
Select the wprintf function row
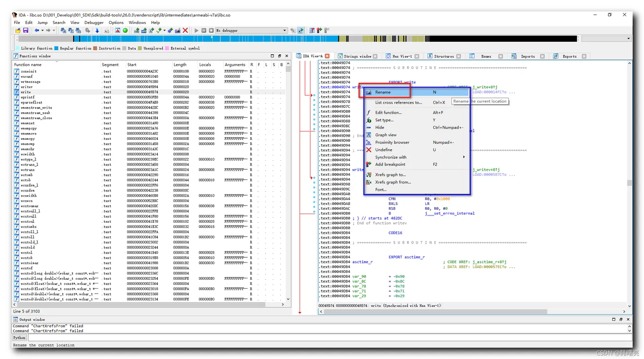pyautogui.click(x=149, y=97)
